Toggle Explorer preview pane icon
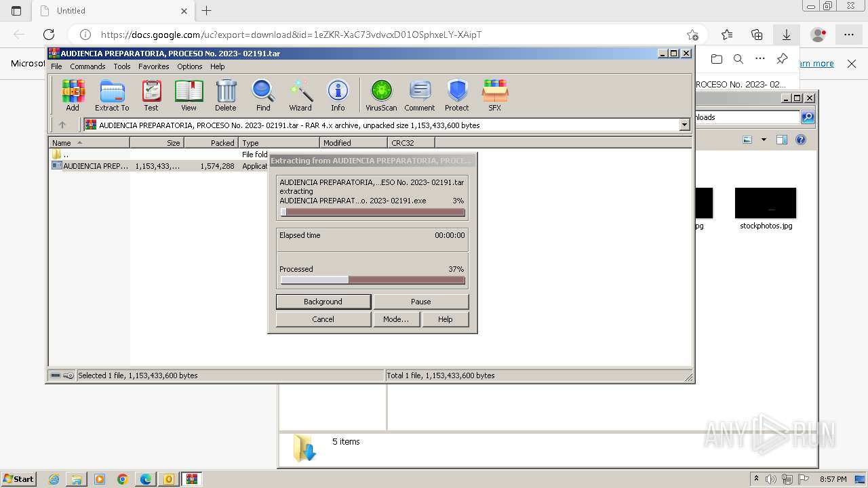Image resolution: width=868 pixels, height=488 pixels. click(782, 140)
